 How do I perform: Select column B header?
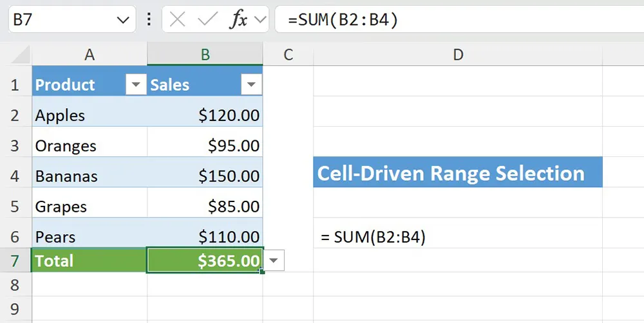coord(205,55)
